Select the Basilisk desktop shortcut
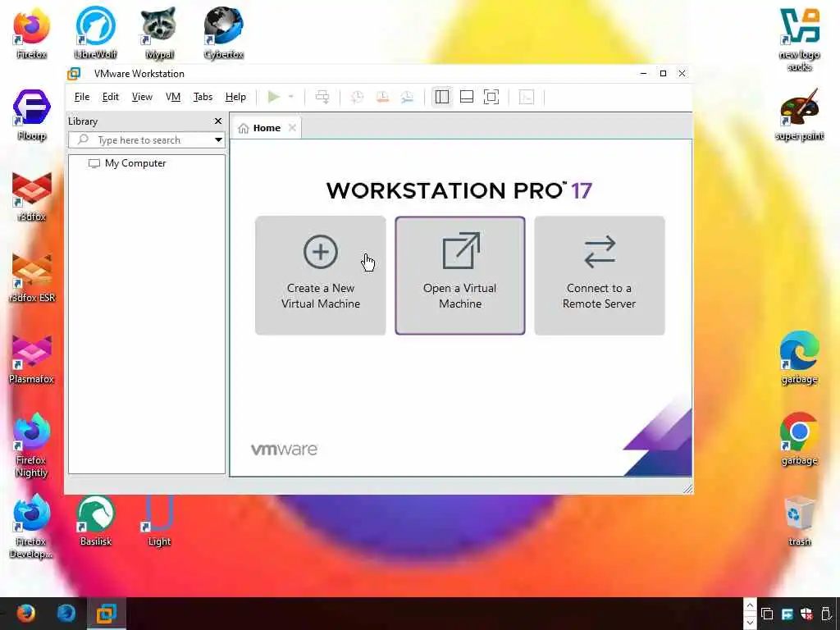 tap(95, 521)
